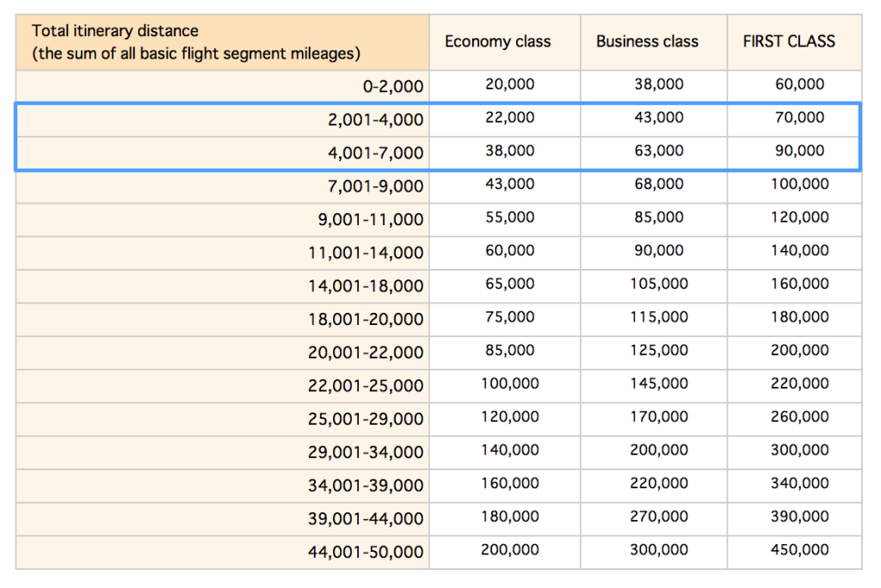Select the Total itinerary distance header cell

219,41
